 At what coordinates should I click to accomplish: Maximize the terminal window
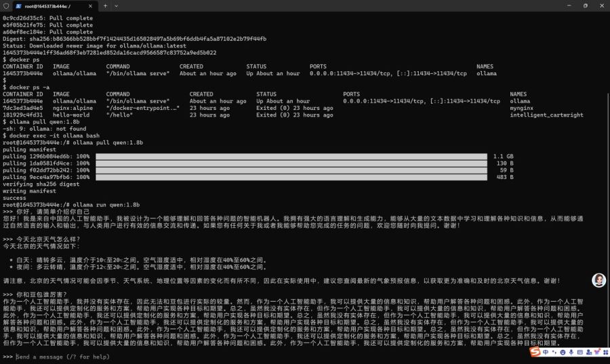586,6
